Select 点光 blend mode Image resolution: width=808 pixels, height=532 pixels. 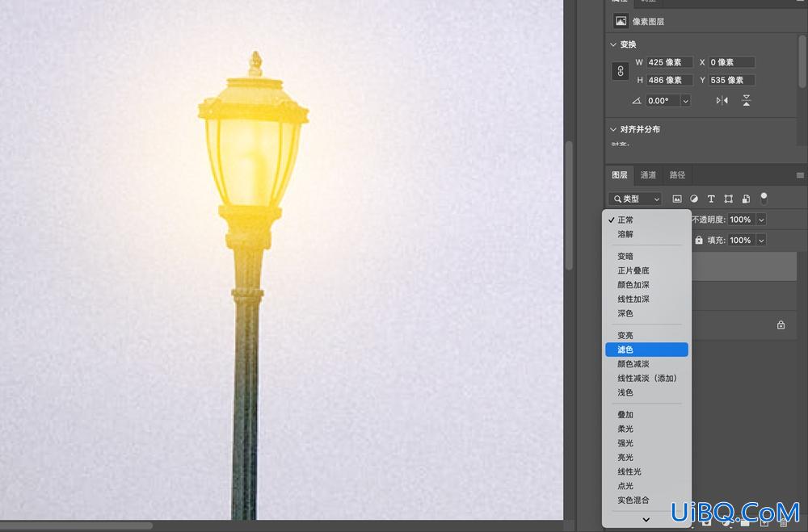[x=646, y=486]
